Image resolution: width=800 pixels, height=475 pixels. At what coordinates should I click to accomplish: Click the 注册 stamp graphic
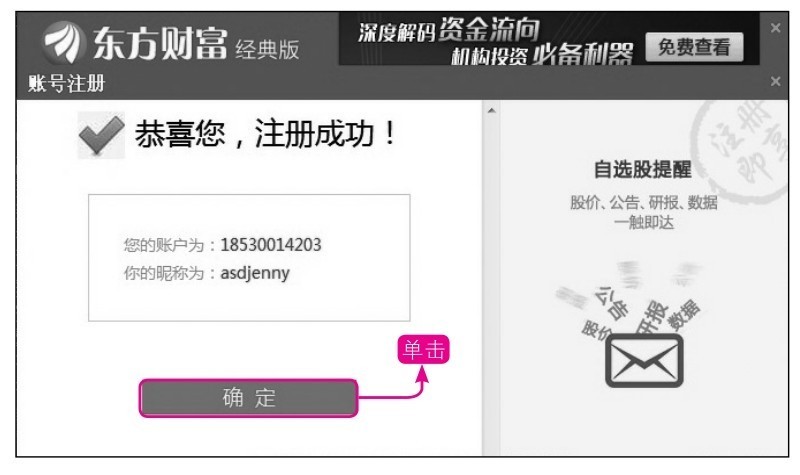click(x=740, y=151)
